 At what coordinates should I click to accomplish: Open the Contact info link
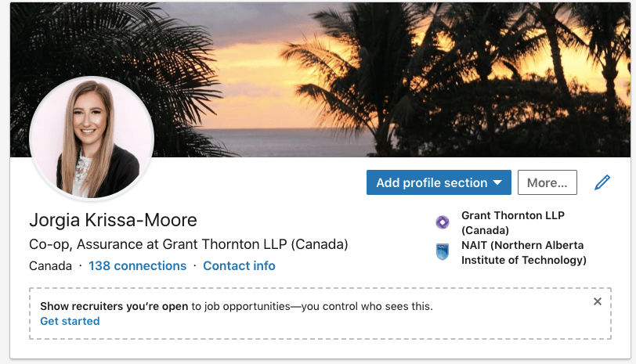click(x=239, y=266)
